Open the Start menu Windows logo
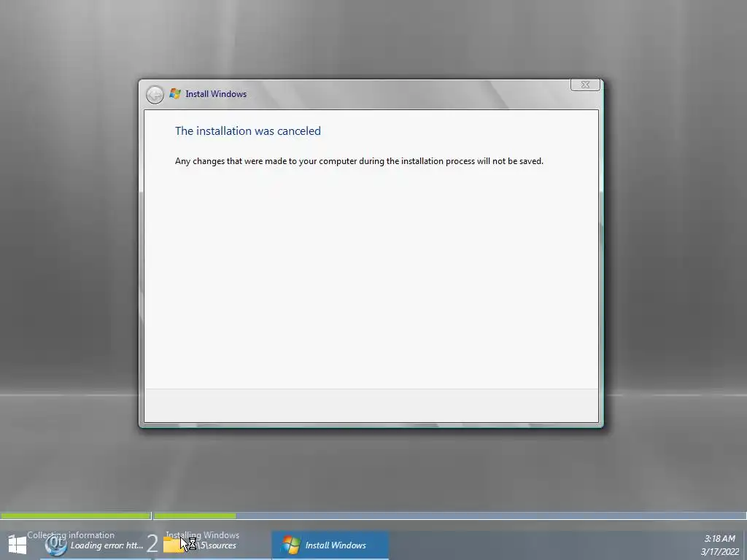The image size is (747, 560). 18,545
